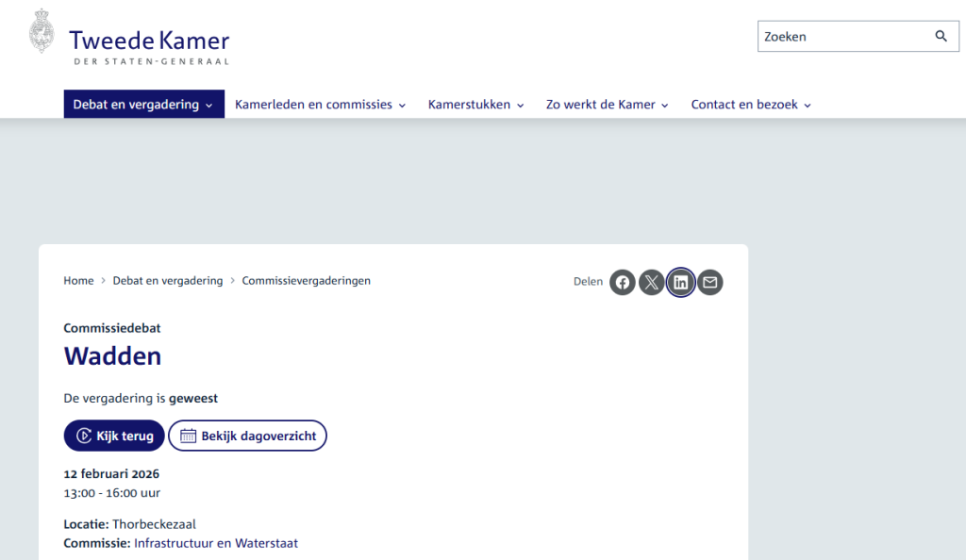Share page on LinkedIn

[x=680, y=282]
